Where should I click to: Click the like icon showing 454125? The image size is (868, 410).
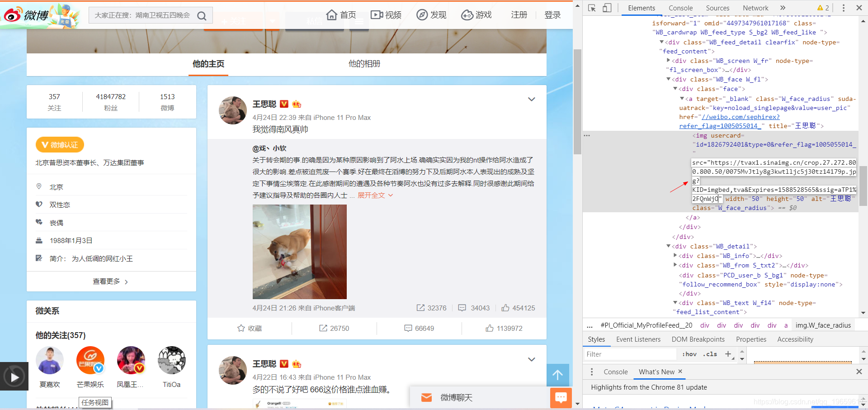click(x=505, y=308)
